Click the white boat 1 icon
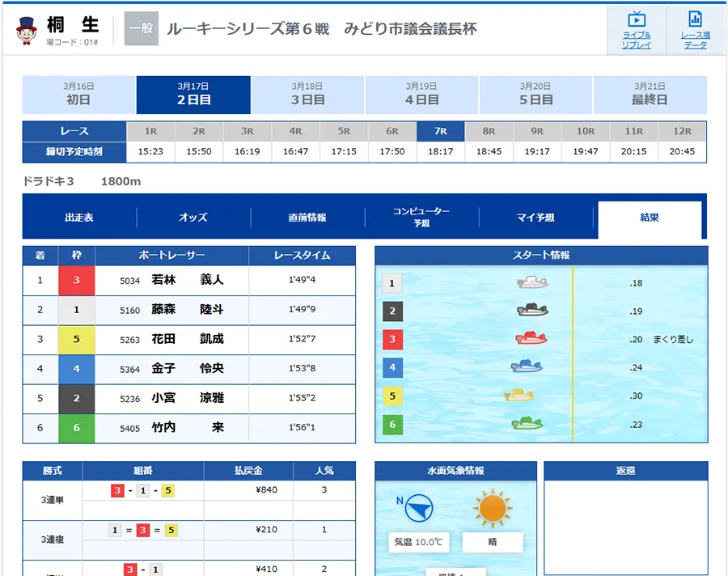Image resolution: width=728 pixels, height=576 pixels. click(532, 283)
